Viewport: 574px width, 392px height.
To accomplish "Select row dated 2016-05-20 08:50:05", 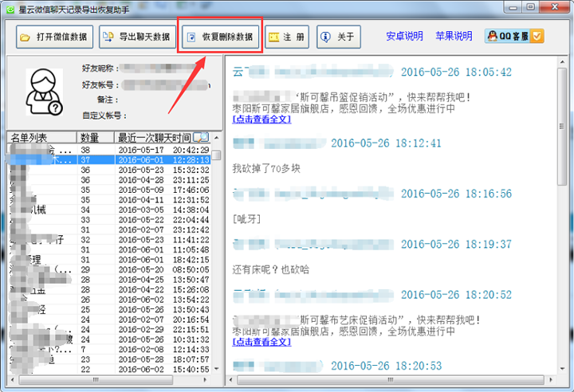I will pyautogui.click(x=109, y=270).
